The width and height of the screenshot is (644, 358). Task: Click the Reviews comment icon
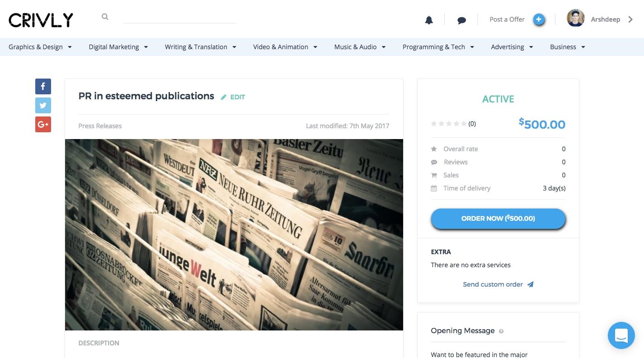click(434, 162)
